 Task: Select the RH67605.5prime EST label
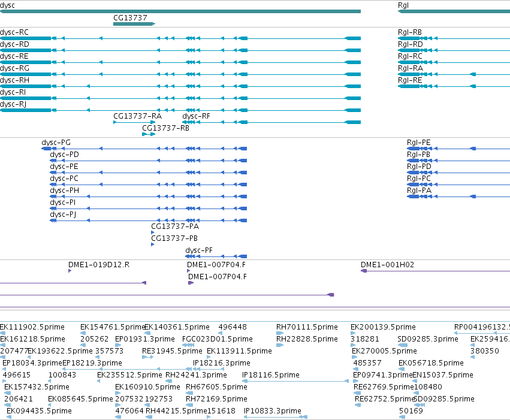[216, 387]
